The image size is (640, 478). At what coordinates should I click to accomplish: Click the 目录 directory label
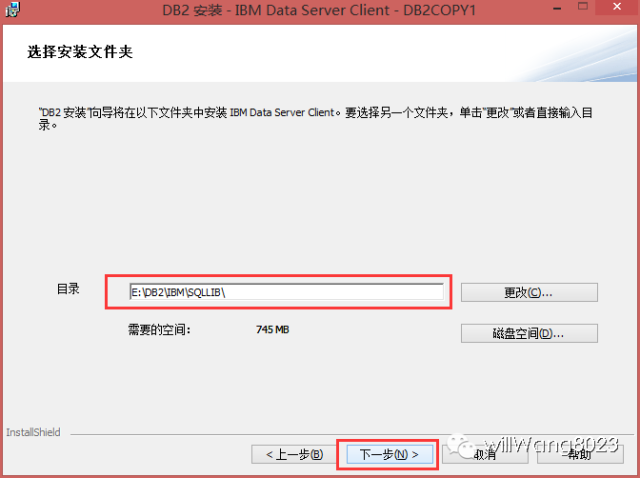[68, 289]
